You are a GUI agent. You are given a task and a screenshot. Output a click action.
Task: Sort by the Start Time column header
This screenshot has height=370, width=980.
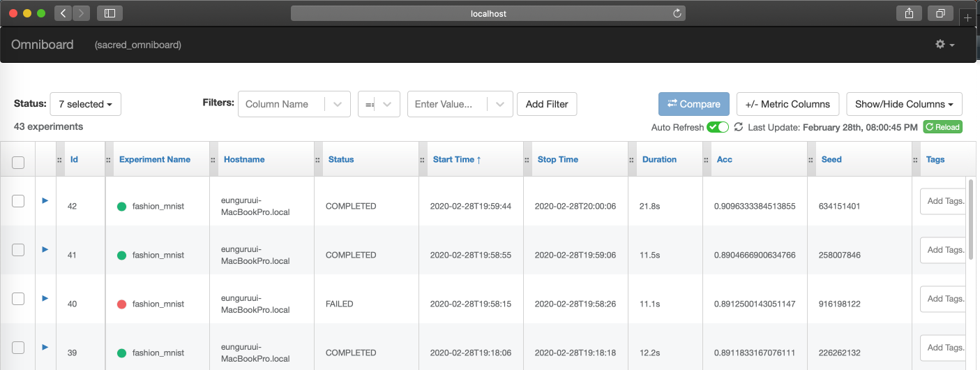click(x=457, y=159)
